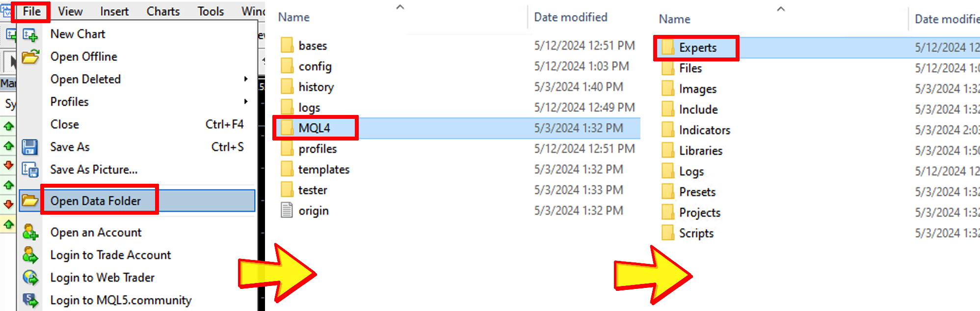Select the Experts folder
980x311 pixels.
pyautogui.click(x=697, y=48)
